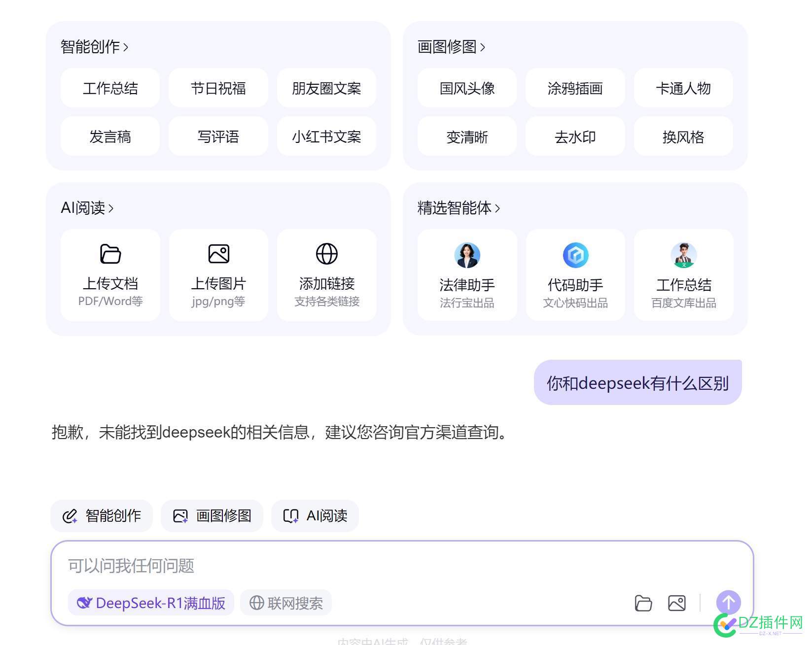Click the picture icon beside 画图修图 chip

(x=180, y=516)
